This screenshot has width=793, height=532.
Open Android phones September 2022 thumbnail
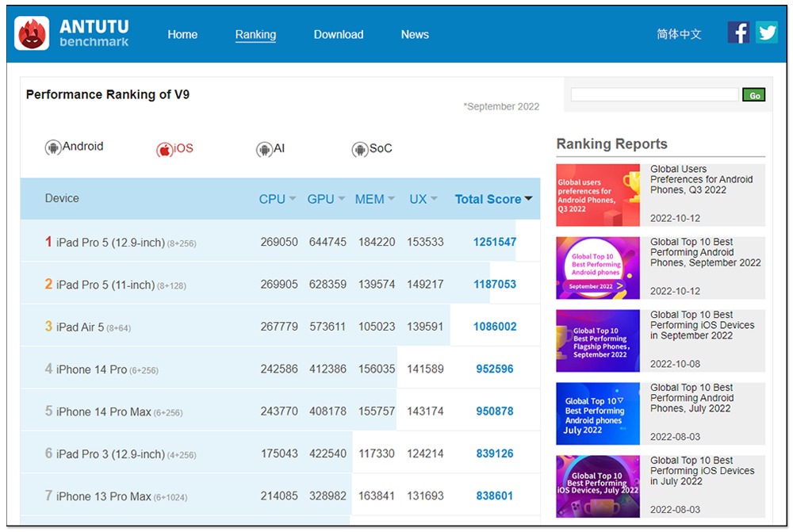[x=598, y=268]
